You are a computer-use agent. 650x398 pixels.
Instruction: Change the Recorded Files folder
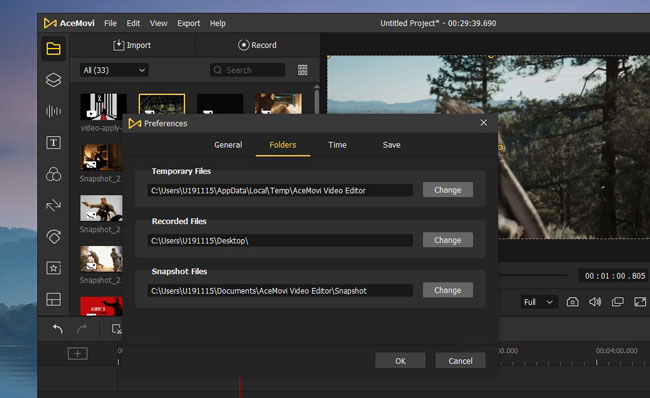[448, 240]
